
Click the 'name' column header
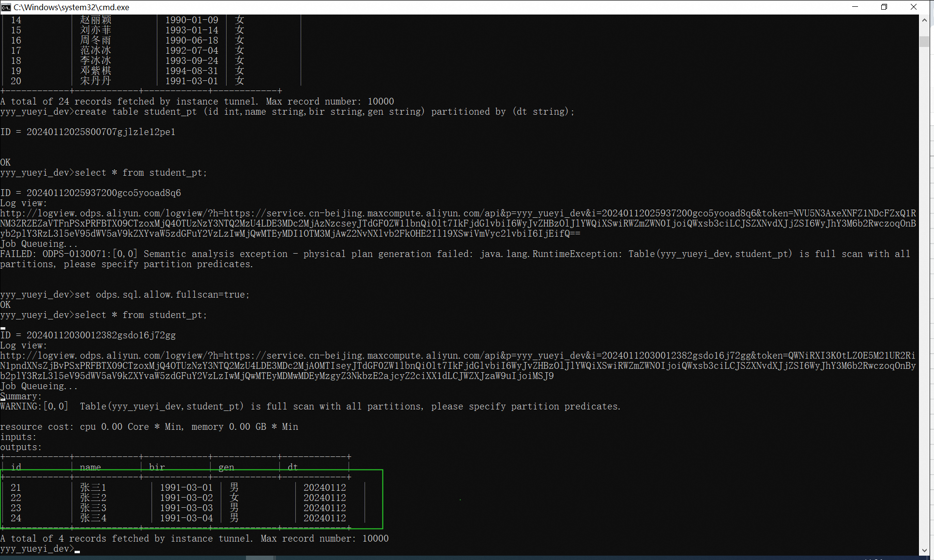click(x=91, y=467)
